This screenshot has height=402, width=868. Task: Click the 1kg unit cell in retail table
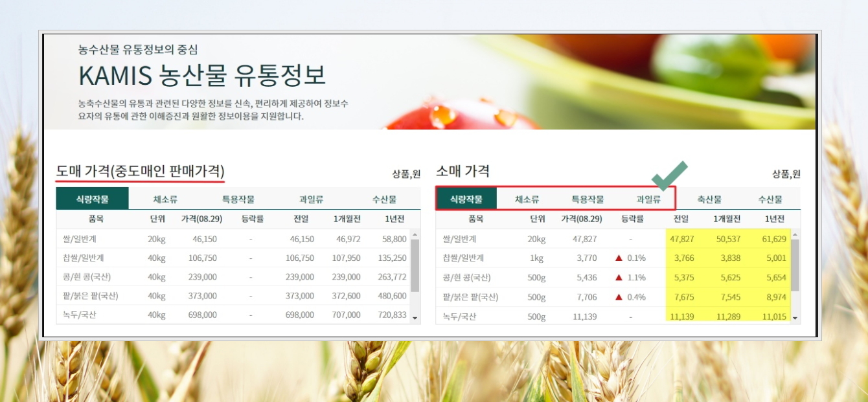click(x=536, y=258)
